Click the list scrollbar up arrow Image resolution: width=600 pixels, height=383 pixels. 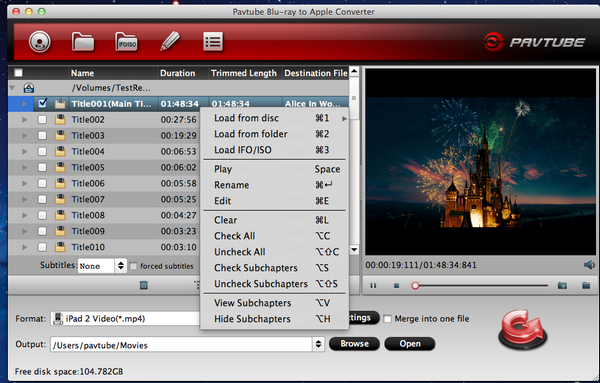tap(354, 71)
